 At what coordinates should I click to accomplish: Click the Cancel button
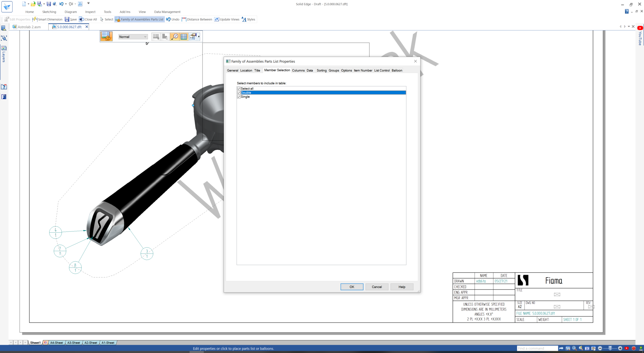pos(376,287)
